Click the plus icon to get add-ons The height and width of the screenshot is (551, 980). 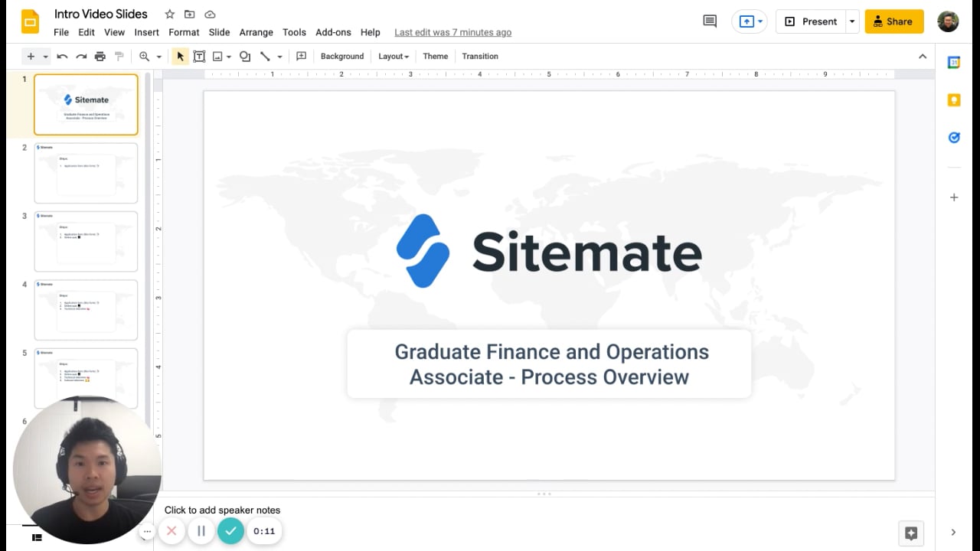point(954,197)
